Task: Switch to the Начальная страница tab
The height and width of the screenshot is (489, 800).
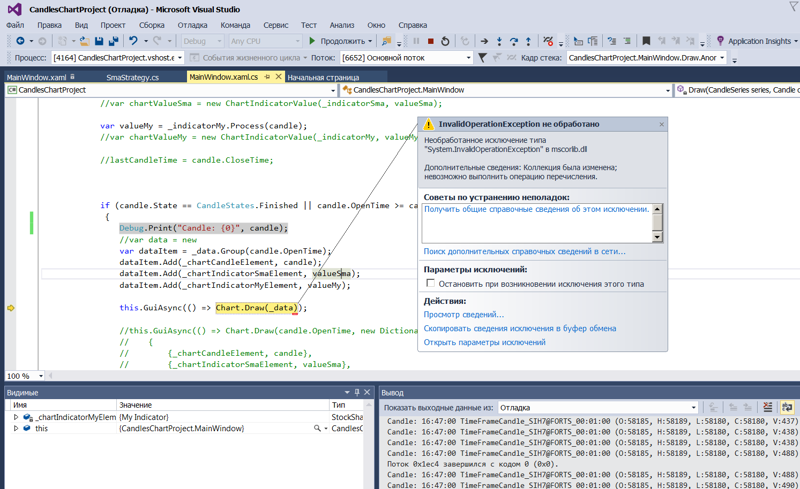Action: tap(323, 77)
